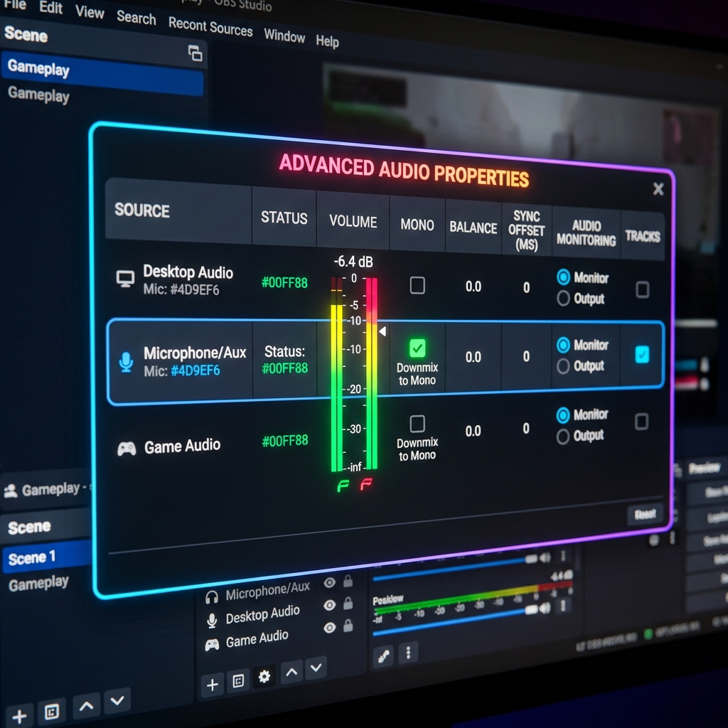
Task: Click the green F icon under the volume meter
Action: pos(343,486)
